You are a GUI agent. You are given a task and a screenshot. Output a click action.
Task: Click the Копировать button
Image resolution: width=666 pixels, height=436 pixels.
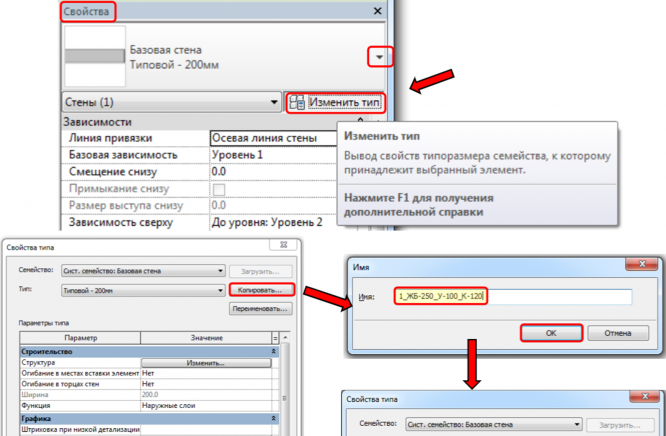[262, 290]
